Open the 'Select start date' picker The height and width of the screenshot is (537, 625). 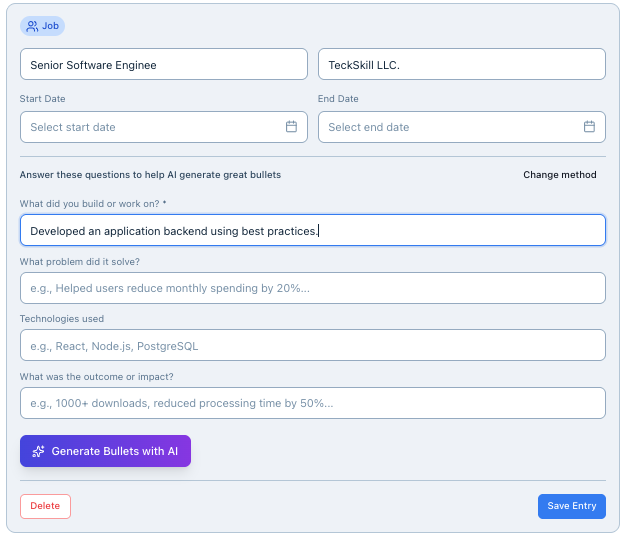coord(150,127)
